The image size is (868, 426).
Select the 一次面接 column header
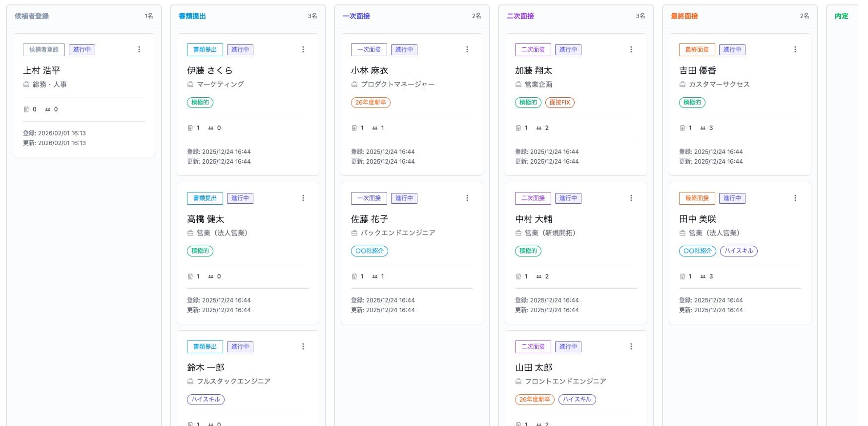356,16
